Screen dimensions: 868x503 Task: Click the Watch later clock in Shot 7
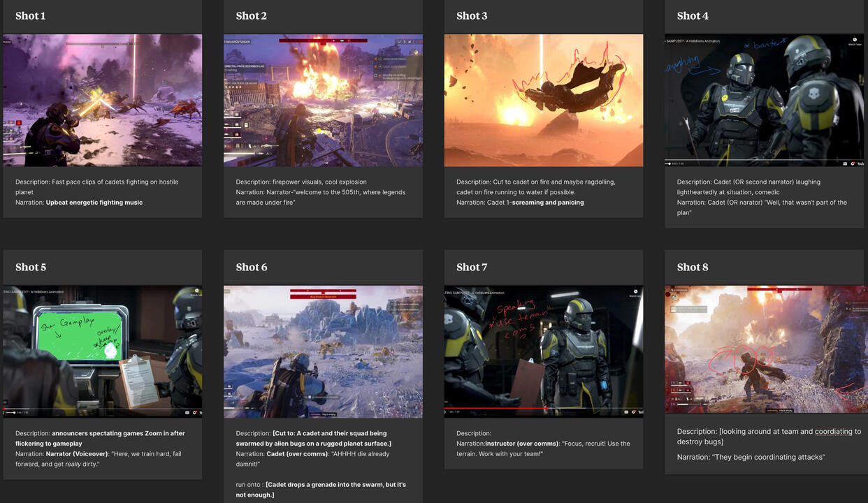(634, 291)
